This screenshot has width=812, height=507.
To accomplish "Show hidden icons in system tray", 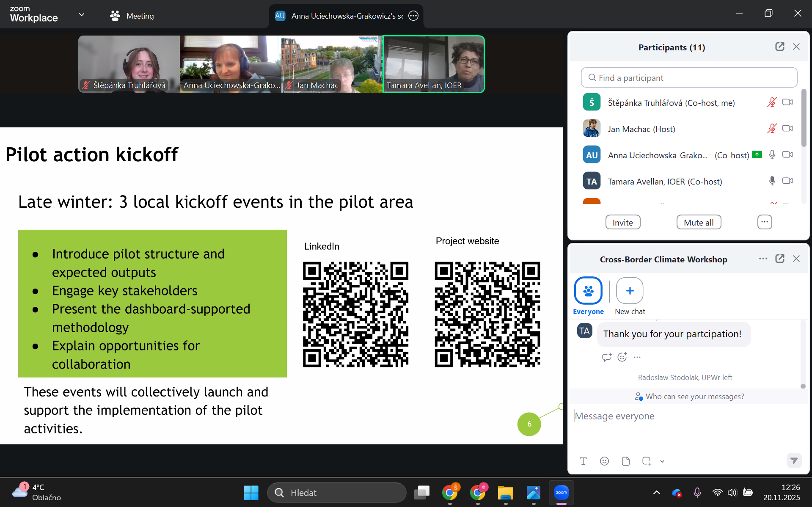I will [656, 493].
